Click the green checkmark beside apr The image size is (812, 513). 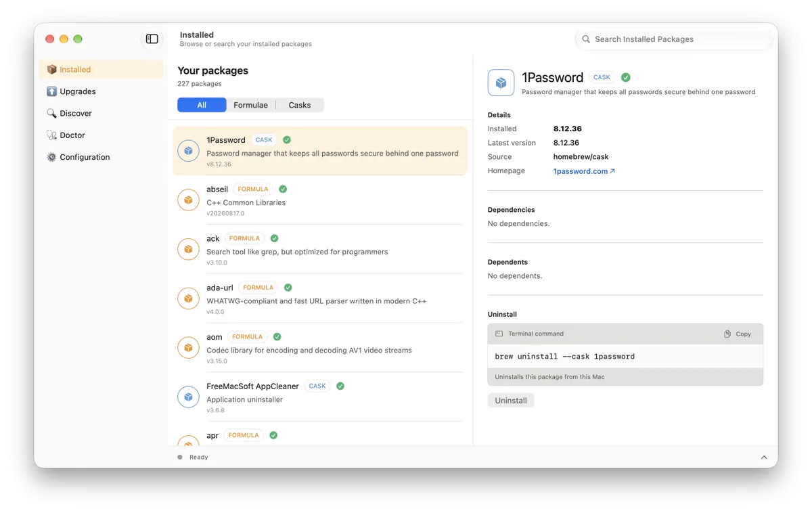(x=273, y=435)
